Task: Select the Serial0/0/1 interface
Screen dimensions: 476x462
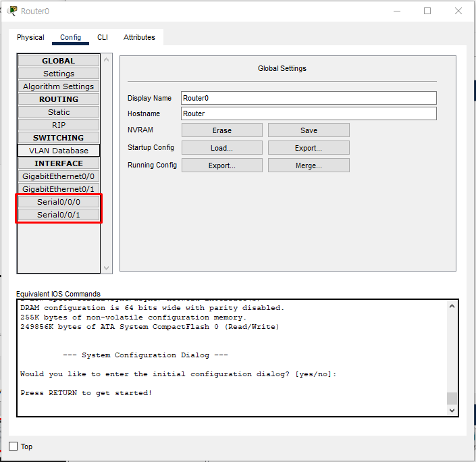Action: pos(59,215)
